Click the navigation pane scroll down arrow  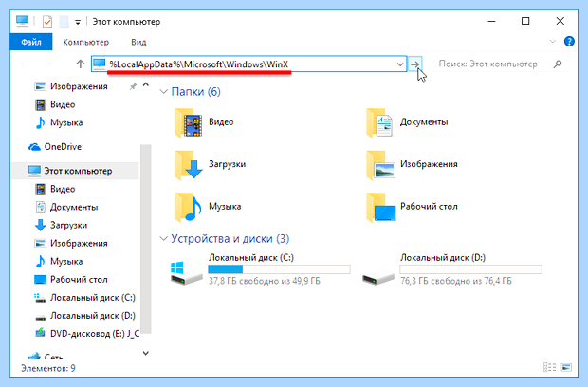146,353
